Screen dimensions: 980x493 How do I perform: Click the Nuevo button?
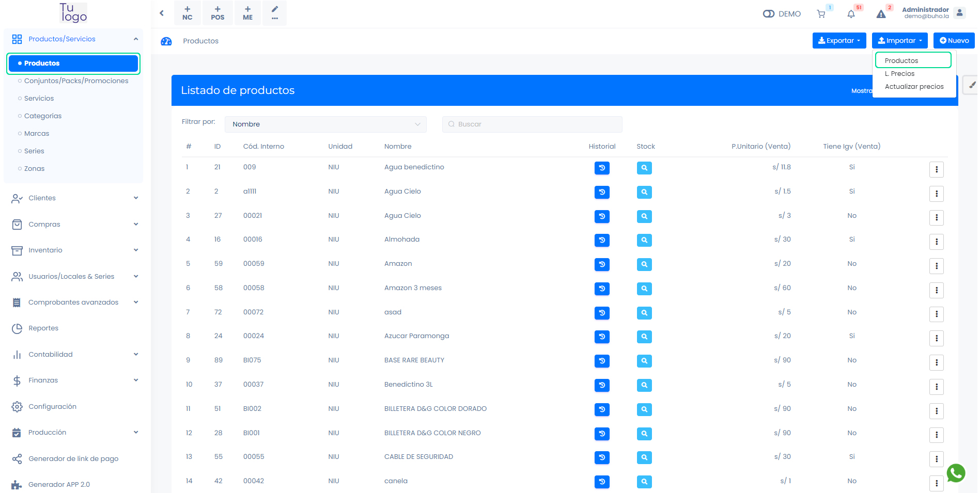pyautogui.click(x=954, y=41)
